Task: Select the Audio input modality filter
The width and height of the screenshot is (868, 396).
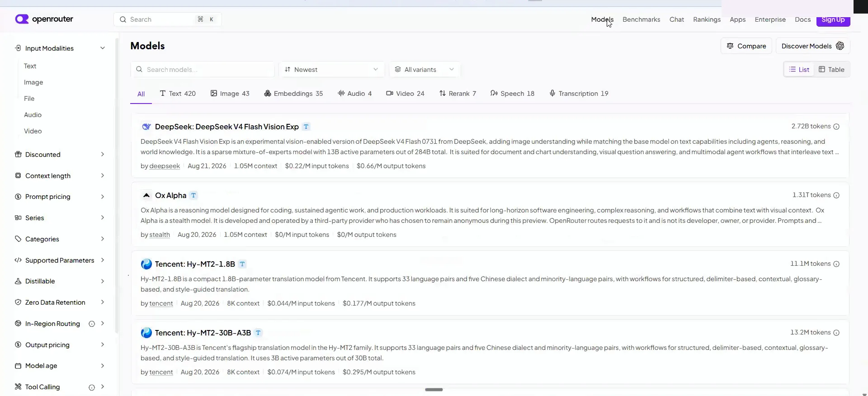Action: pyautogui.click(x=33, y=115)
